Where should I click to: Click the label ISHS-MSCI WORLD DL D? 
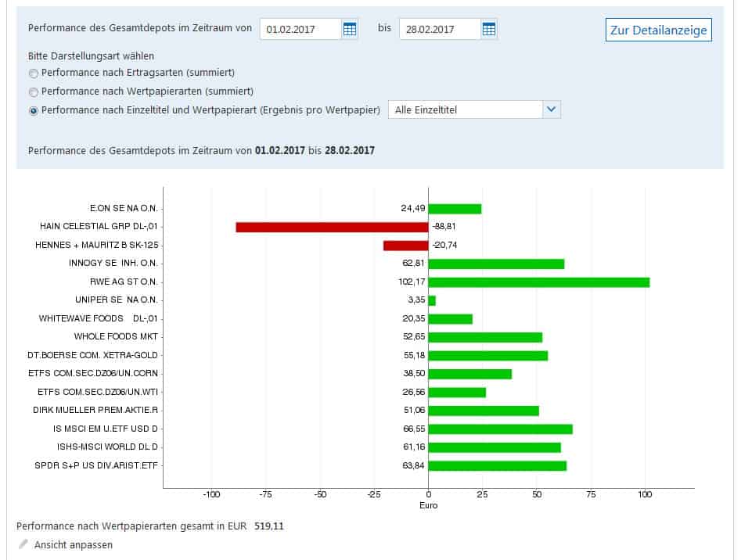click(107, 447)
